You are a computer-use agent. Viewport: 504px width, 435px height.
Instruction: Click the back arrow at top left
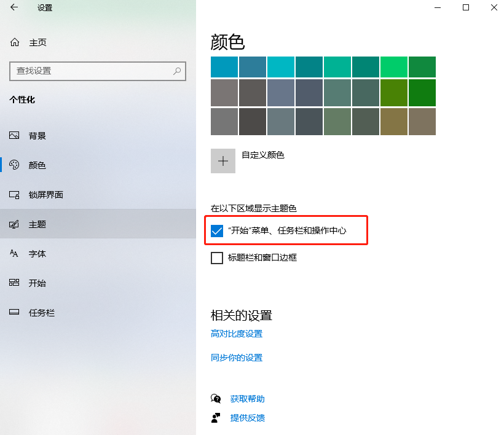(x=12, y=9)
